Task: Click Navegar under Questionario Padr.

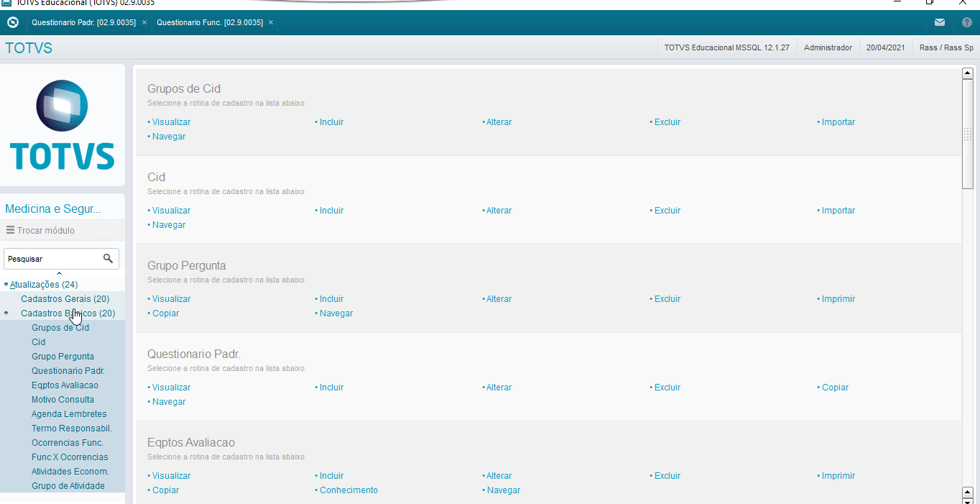Action: 168,402
